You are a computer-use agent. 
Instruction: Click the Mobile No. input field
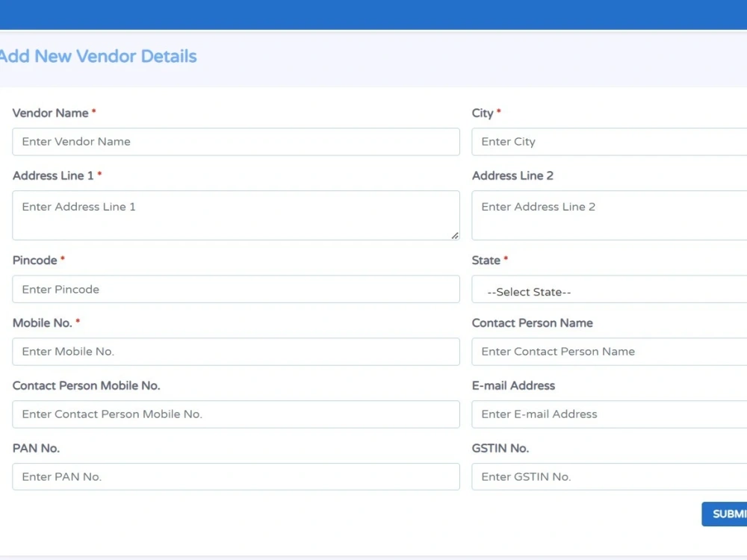click(x=236, y=352)
